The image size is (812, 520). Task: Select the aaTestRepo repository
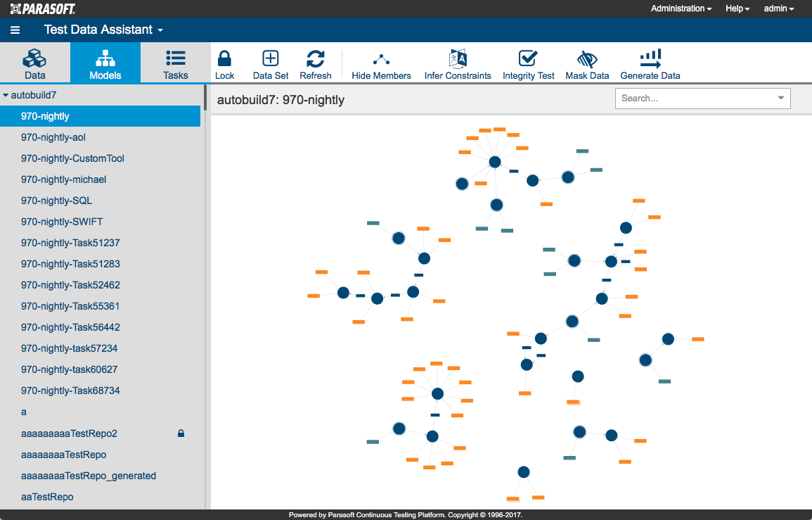(100, 497)
